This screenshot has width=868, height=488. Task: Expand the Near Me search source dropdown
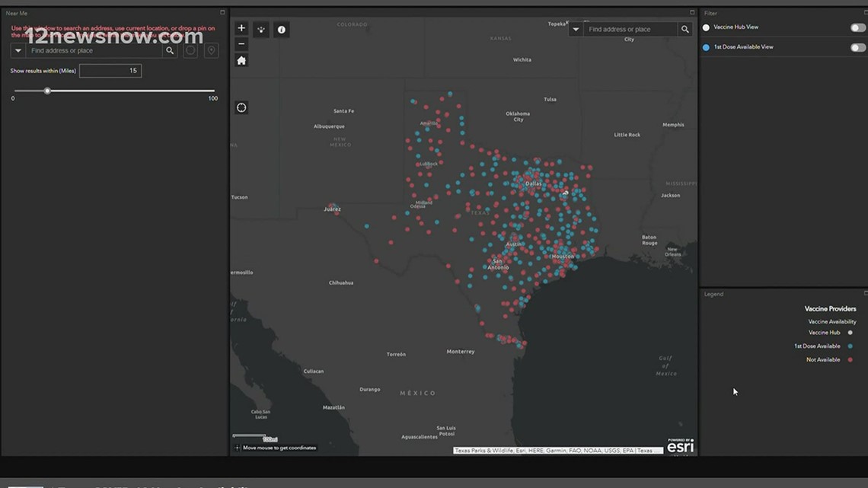18,50
